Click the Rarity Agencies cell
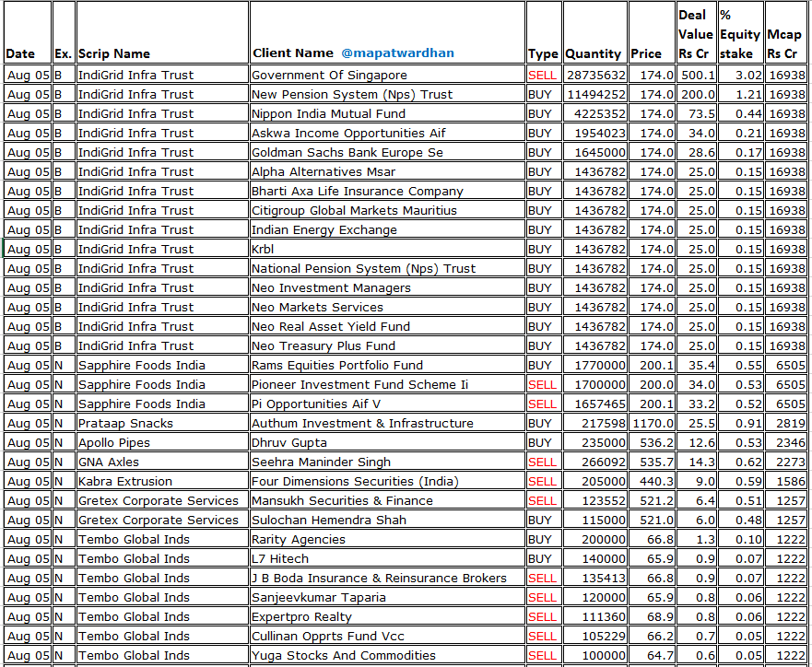Image resolution: width=812 pixels, height=667 pixels. coord(387,539)
